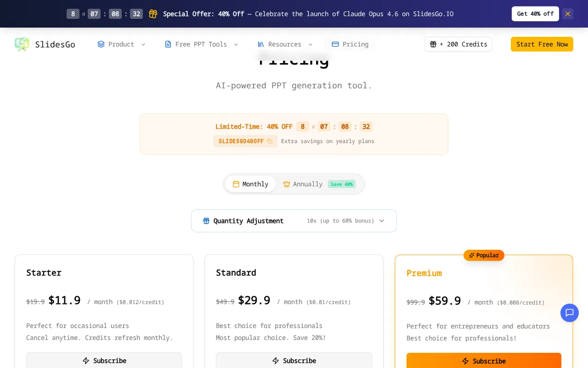Open the Resources nav menu
The image size is (588, 368).
(285, 44)
